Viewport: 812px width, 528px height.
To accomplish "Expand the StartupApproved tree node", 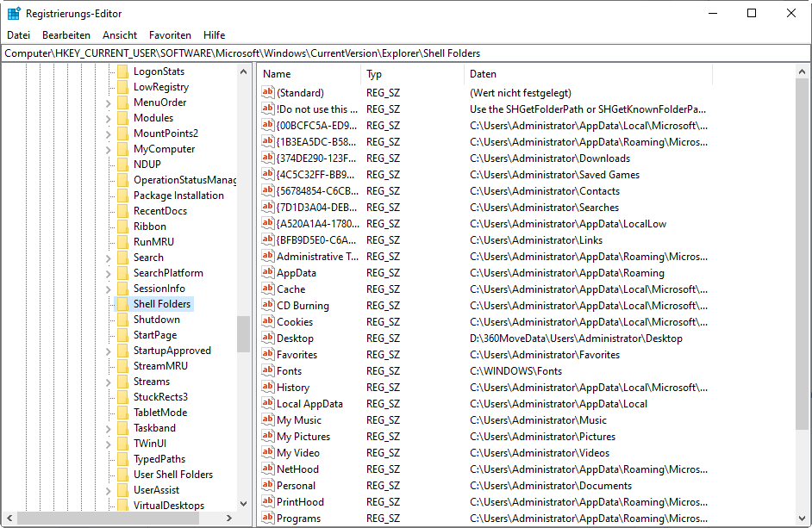I will pos(109,351).
